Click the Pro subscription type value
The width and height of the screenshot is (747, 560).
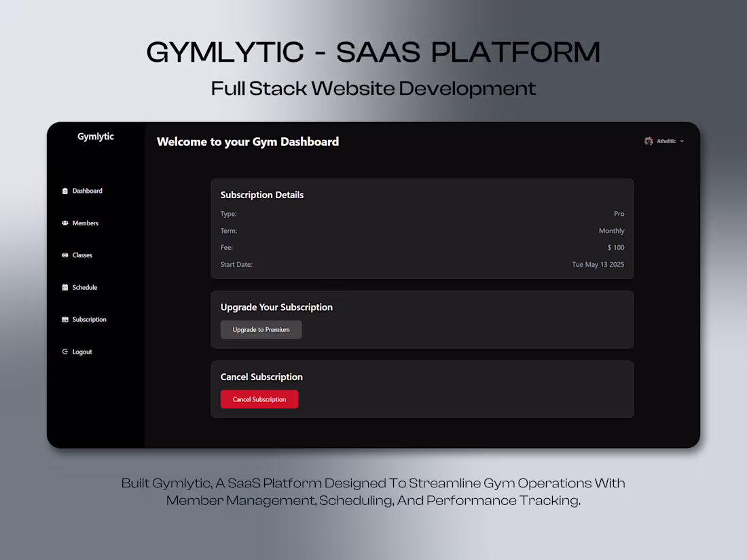tap(619, 213)
